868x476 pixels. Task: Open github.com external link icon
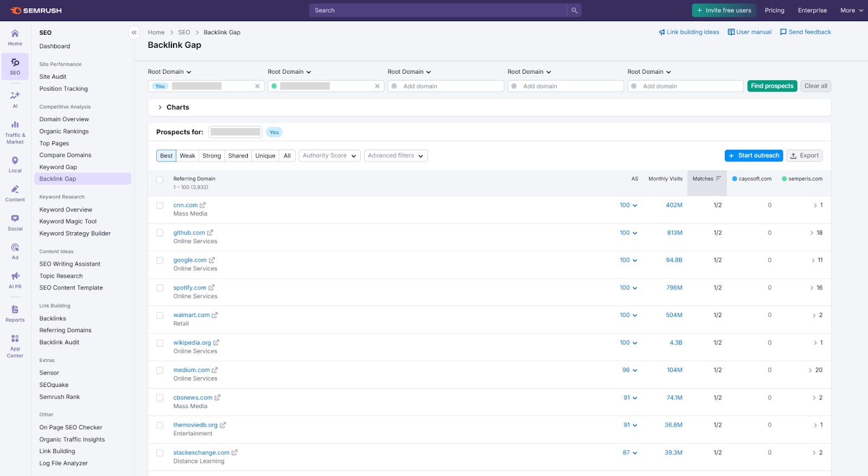[210, 233]
